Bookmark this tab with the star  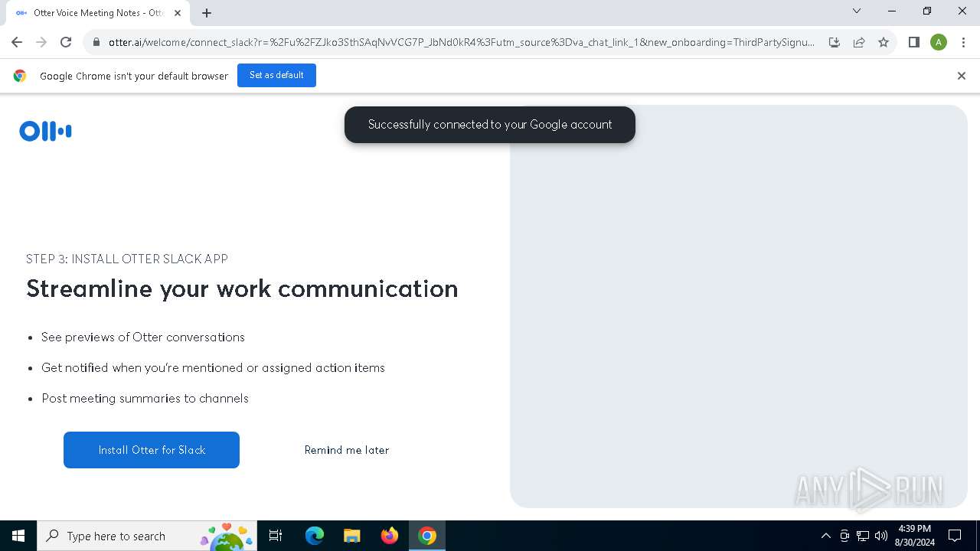pyautogui.click(x=884, y=42)
